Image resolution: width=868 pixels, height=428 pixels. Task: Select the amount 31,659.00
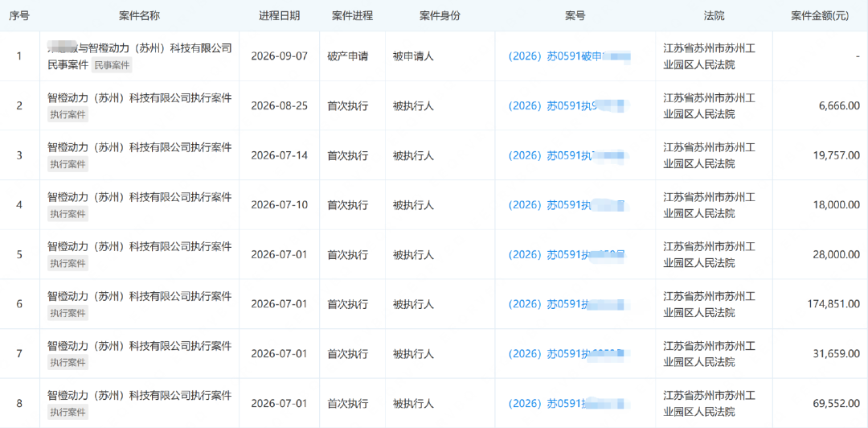tap(837, 353)
